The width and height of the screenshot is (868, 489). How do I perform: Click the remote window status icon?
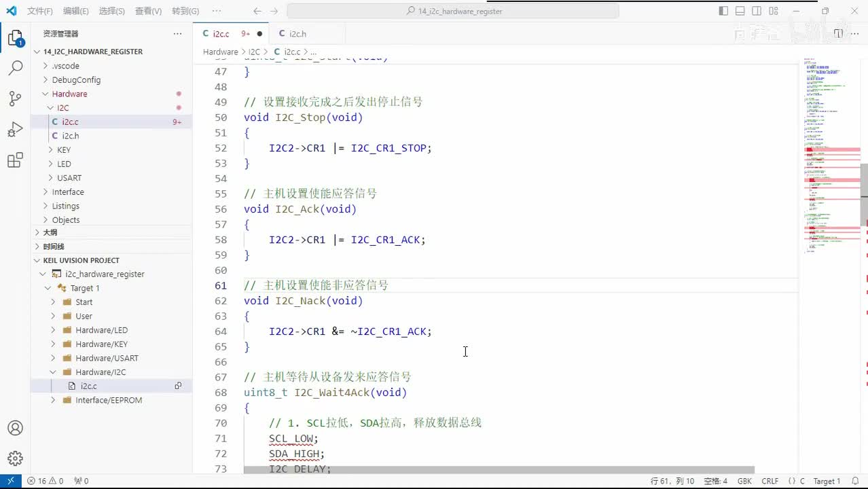click(x=11, y=481)
